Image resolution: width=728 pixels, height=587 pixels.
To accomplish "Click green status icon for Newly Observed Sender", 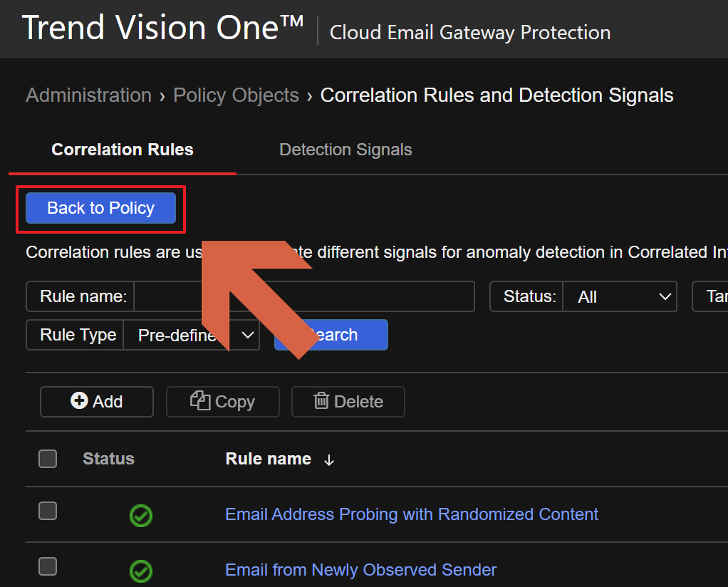I will [141, 571].
